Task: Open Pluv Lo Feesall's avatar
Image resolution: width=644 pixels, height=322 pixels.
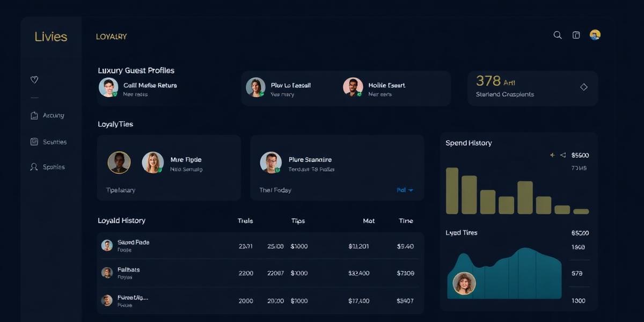Action: coord(255,87)
